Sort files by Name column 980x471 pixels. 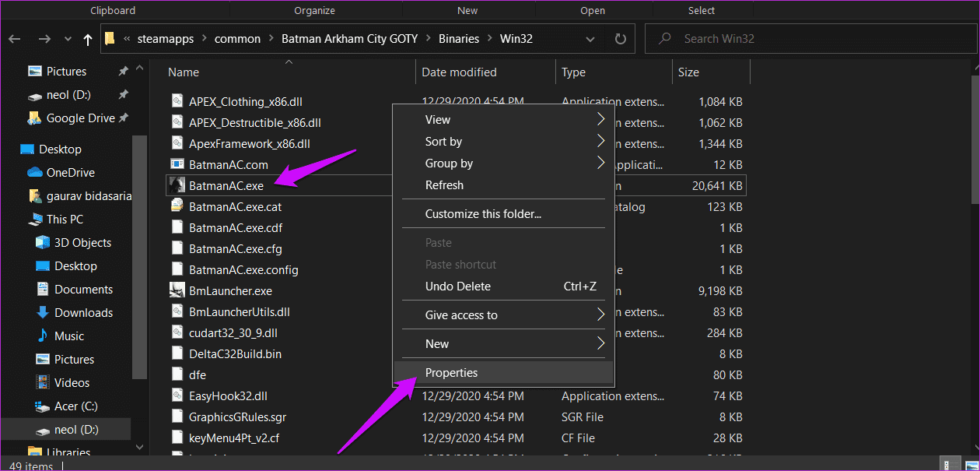(x=184, y=72)
